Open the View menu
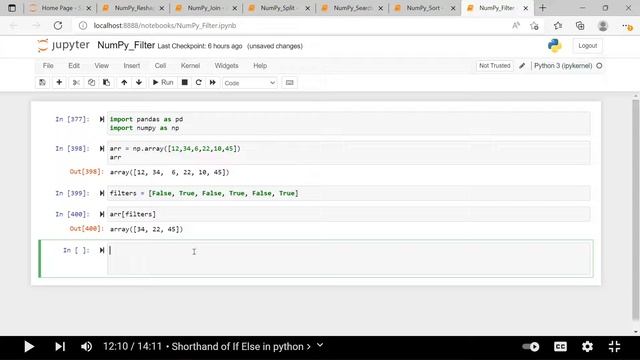 click(102, 66)
